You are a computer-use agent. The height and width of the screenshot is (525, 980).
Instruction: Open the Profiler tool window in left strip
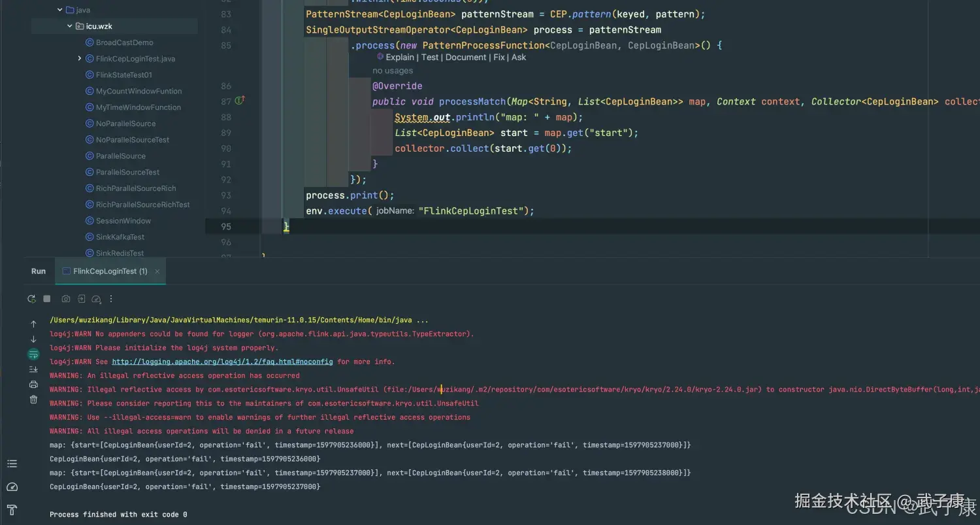12,487
